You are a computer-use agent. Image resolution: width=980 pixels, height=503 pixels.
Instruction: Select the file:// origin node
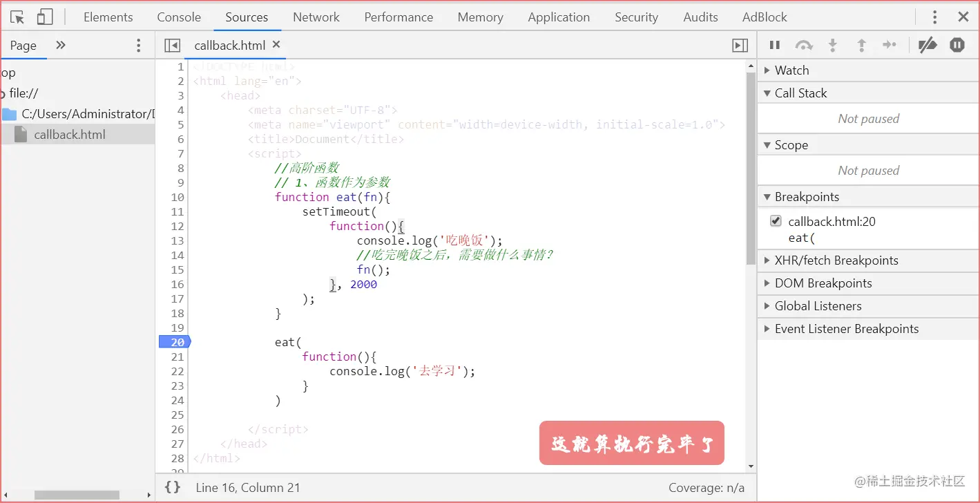pos(23,93)
